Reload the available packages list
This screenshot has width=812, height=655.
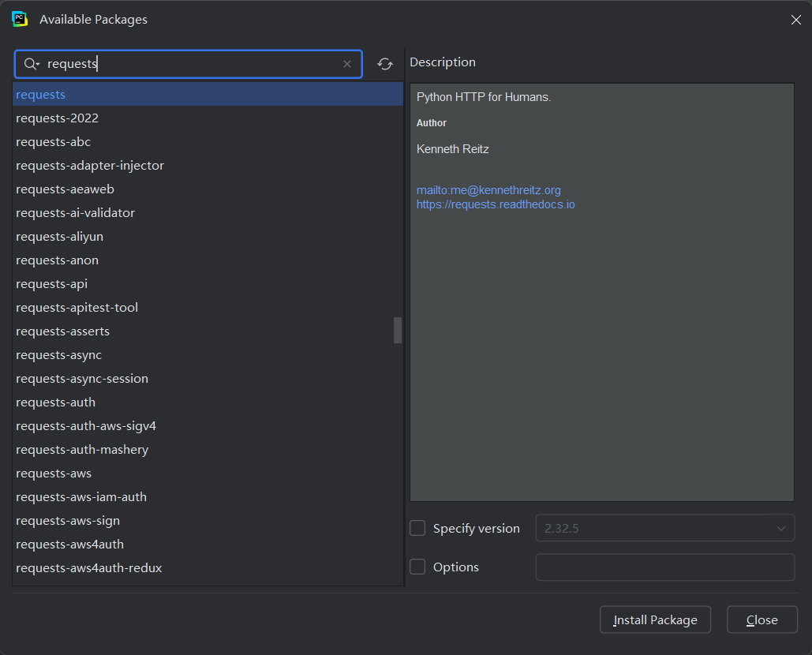tap(385, 64)
